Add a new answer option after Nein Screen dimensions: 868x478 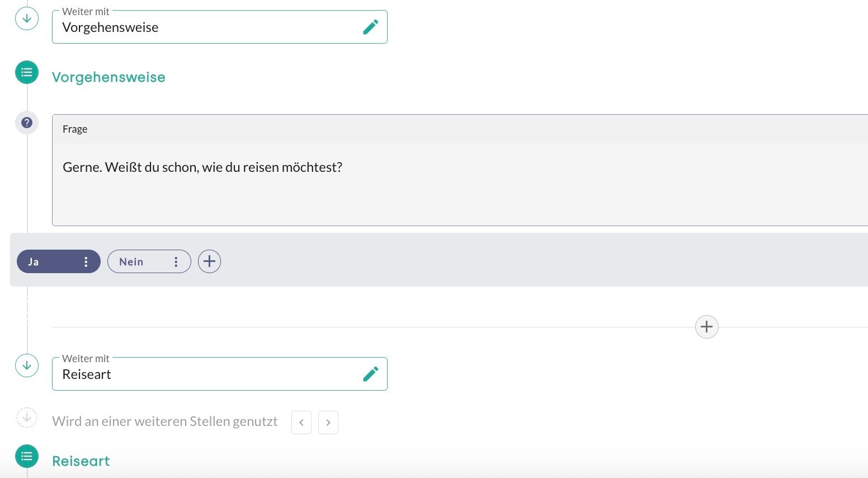pos(209,261)
